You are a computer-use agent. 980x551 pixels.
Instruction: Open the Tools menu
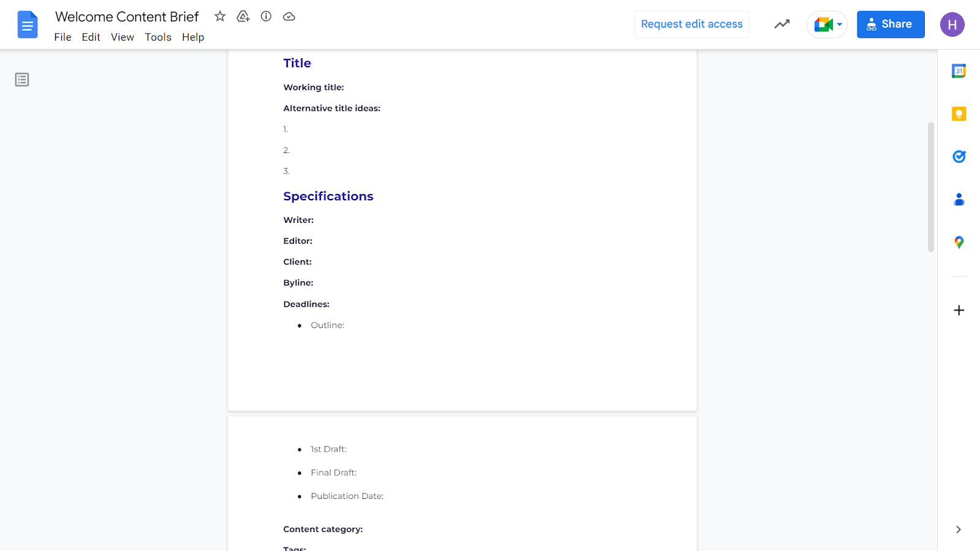click(x=158, y=37)
